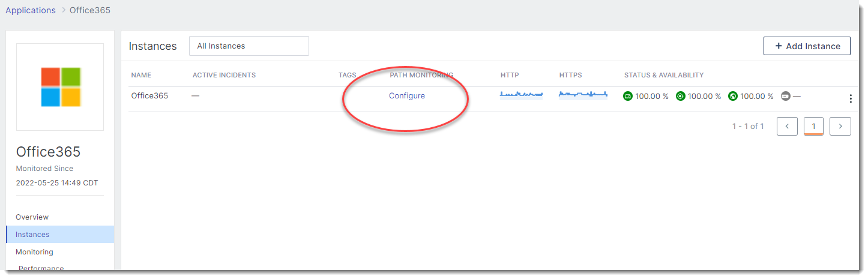The image size is (868, 279).
Task: Click the HTTP column header
Action: pyautogui.click(x=510, y=75)
